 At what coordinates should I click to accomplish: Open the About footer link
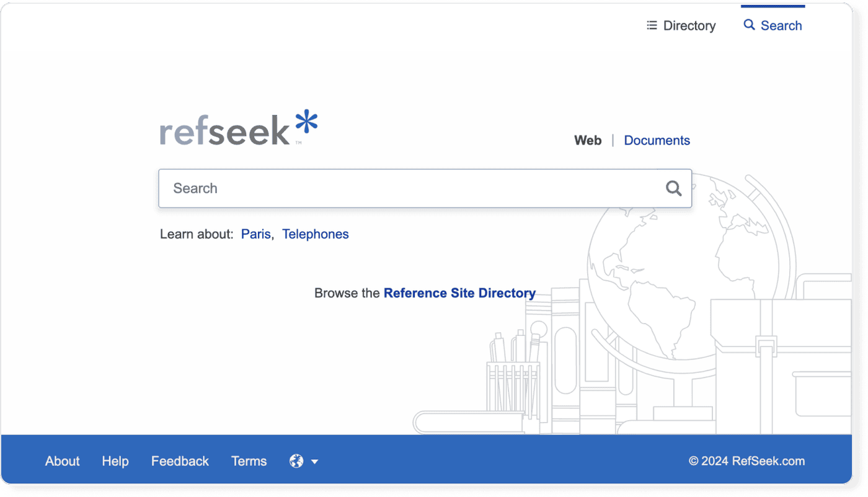[x=63, y=461]
